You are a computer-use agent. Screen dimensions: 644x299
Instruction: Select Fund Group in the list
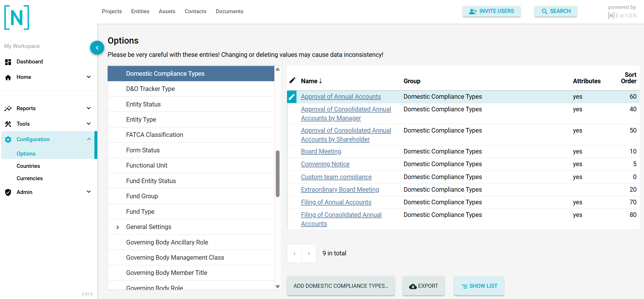(191, 196)
